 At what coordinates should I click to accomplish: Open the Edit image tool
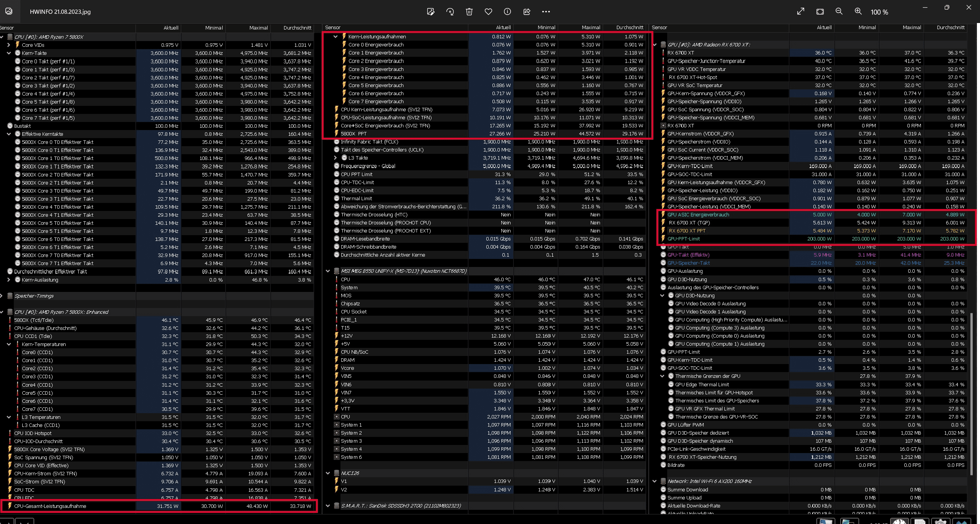click(x=431, y=12)
